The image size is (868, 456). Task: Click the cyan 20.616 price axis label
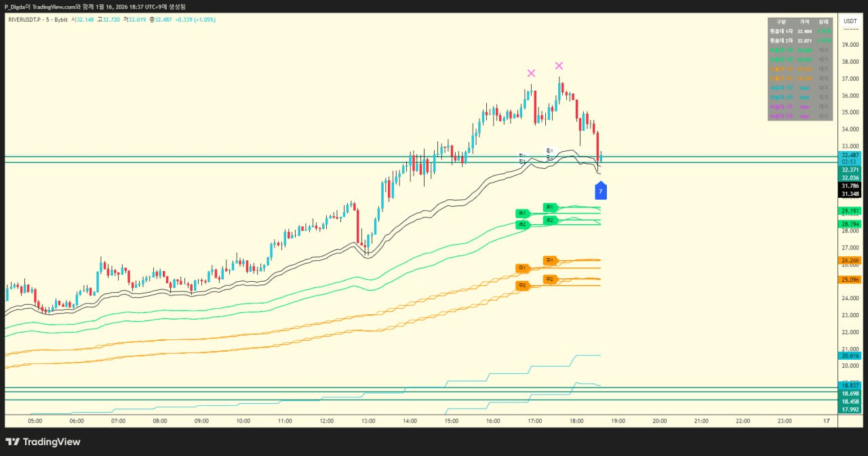pos(850,356)
